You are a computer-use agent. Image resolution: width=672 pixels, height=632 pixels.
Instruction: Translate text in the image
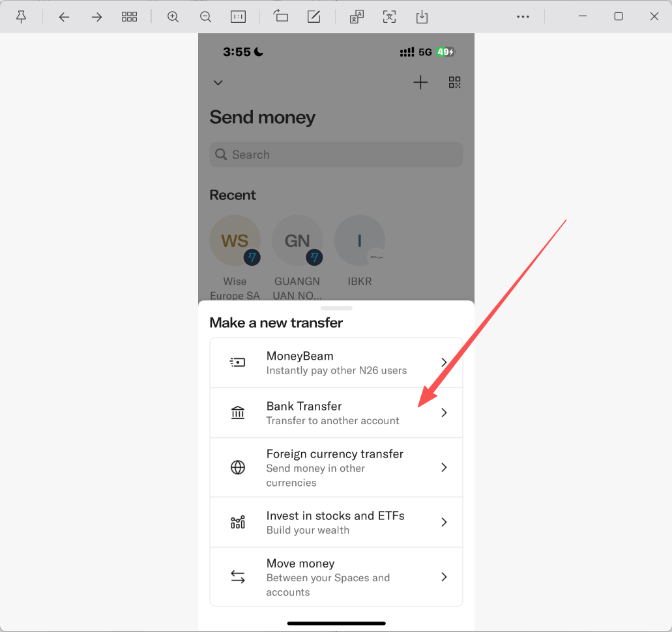point(357,17)
